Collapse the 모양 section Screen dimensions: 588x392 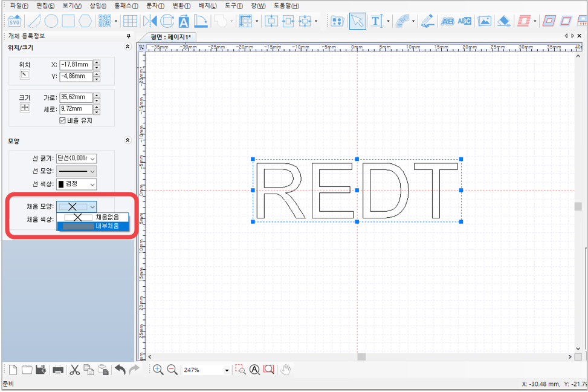click(128, 140)
